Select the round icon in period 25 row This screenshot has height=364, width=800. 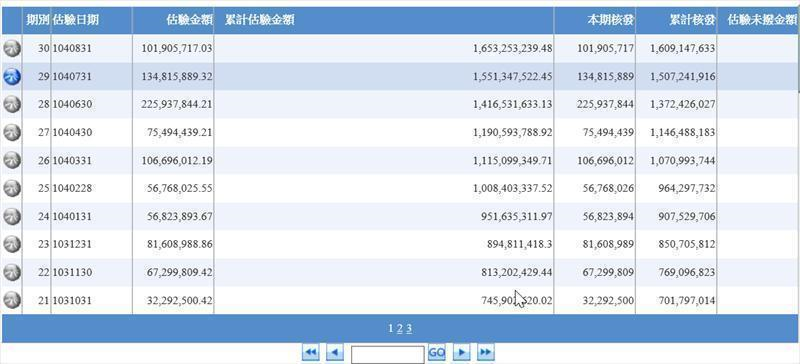(x=12, y=188)
